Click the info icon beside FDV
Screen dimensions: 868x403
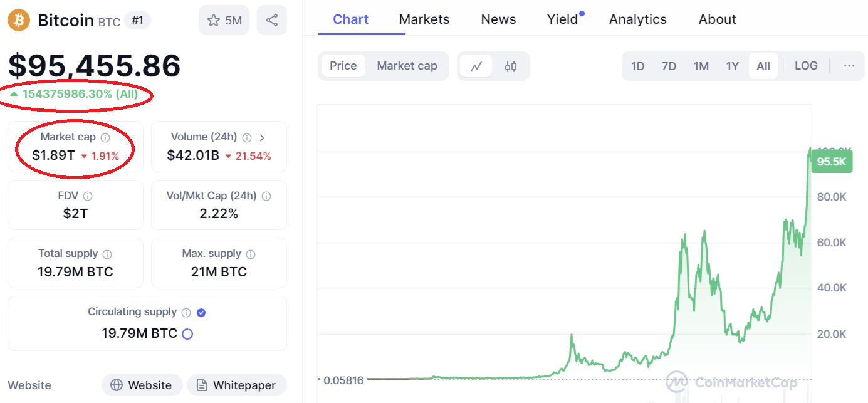[x=88, y=196]
